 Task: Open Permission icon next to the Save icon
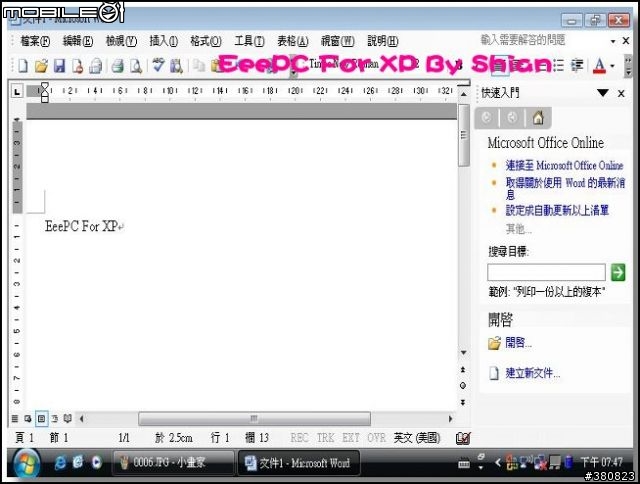click(x=78, y=65)
